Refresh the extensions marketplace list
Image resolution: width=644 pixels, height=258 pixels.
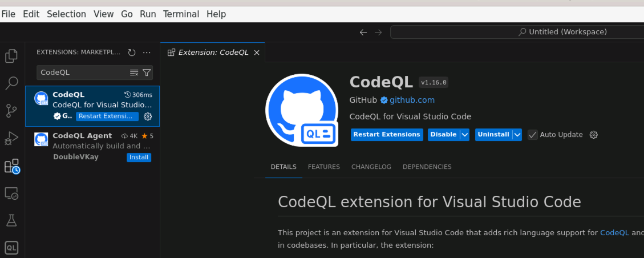131,53
